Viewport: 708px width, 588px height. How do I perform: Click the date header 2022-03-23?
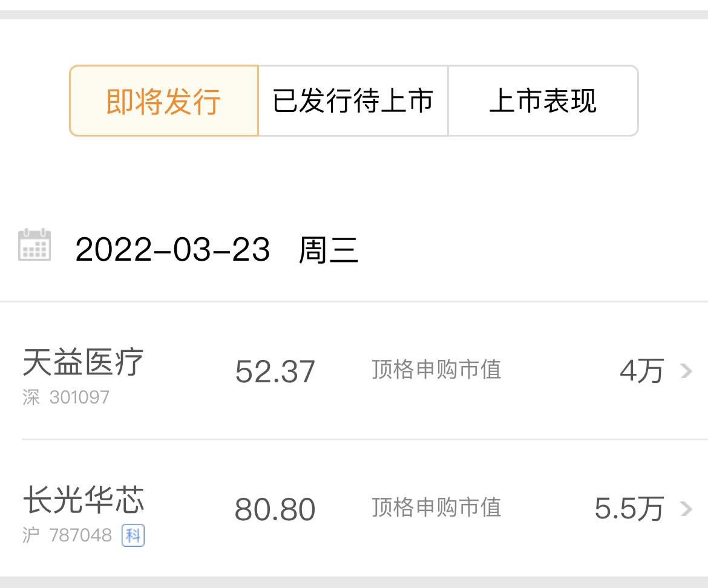click(172, 250)
